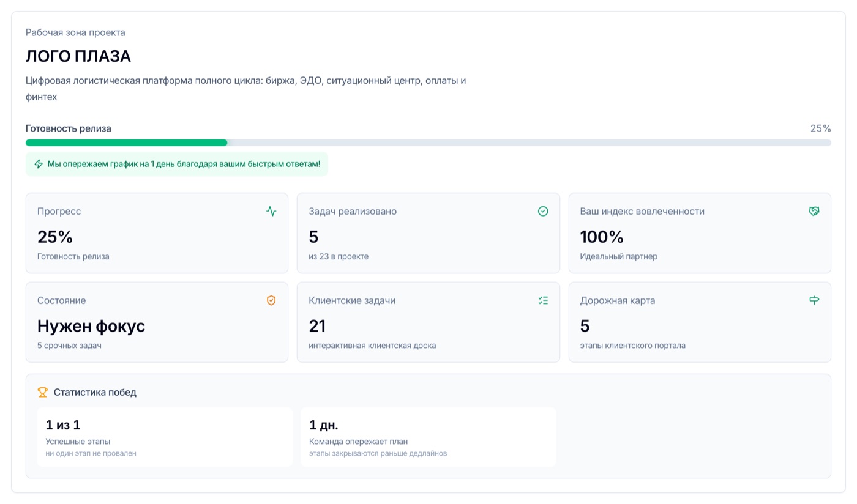This screenshot has width=857, height=504.
Task: Click the number 21 in Клиентские задачи
Action: 317,326
